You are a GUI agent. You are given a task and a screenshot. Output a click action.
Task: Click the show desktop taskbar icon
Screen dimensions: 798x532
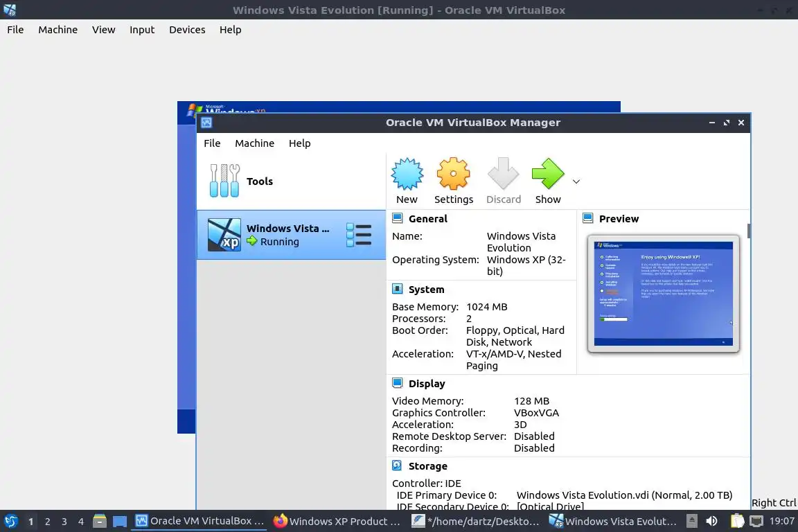[x=120, y=522]
